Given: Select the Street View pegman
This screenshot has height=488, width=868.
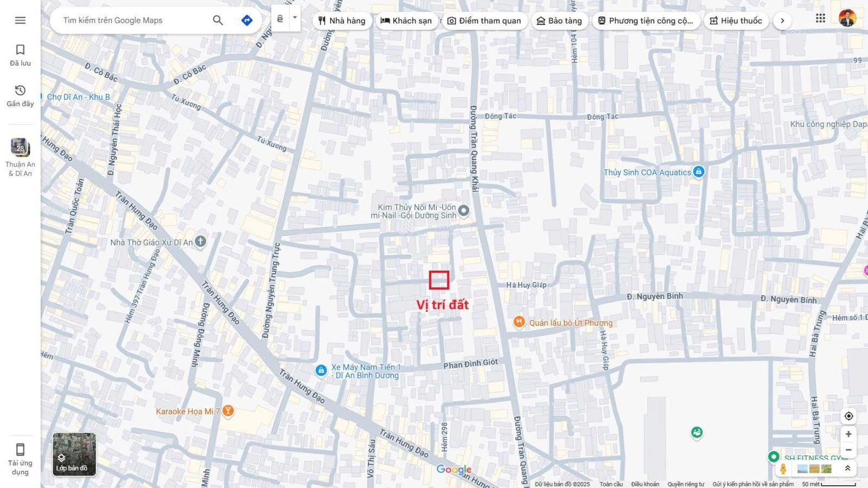Looking at the screenshot, I should pyautogui.click(x=783, y=468).
